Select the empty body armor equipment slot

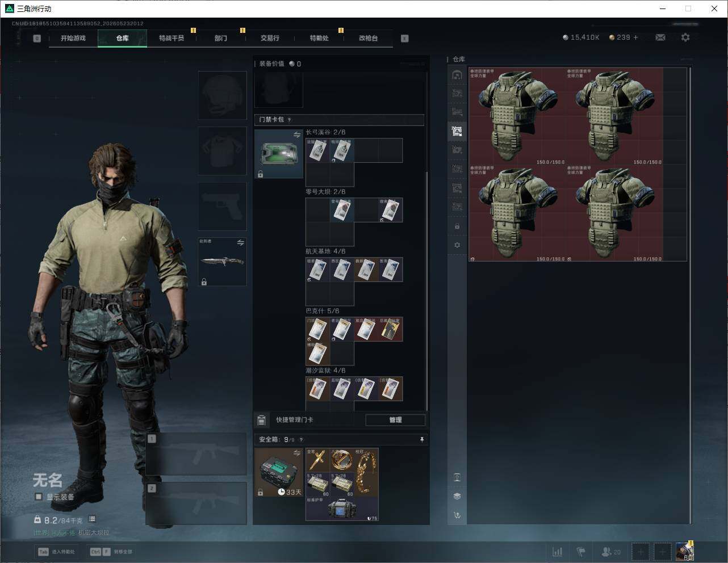tap(223, 150)
